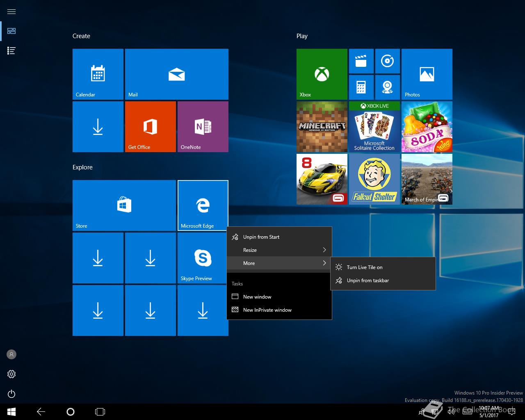Launch the OneNote tile

pyautogui.click(x=203, y=127)
